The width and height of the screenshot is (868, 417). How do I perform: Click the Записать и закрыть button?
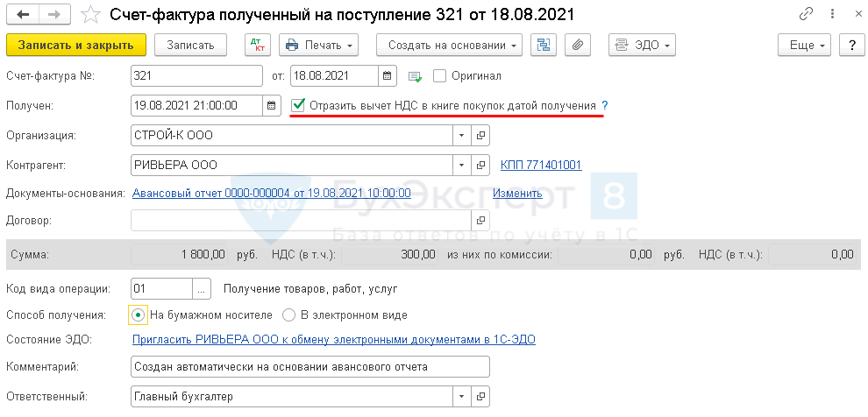(75, 46)
